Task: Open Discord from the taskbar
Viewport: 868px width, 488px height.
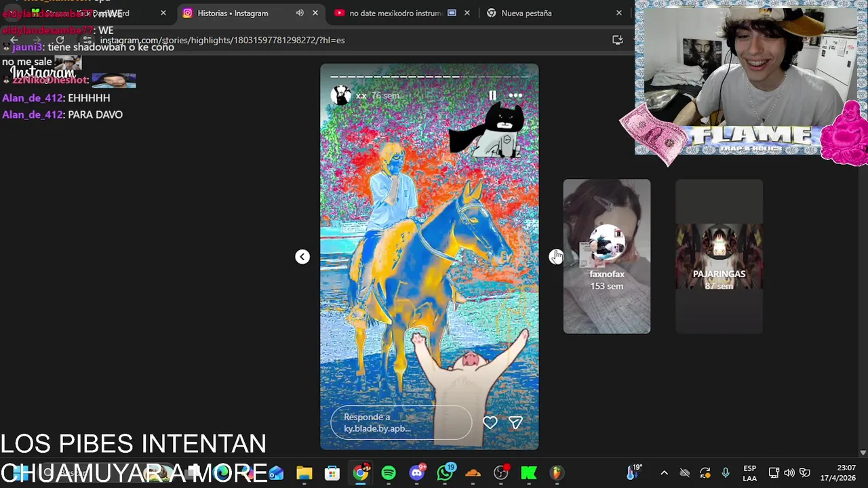Action: click(417, 472)
